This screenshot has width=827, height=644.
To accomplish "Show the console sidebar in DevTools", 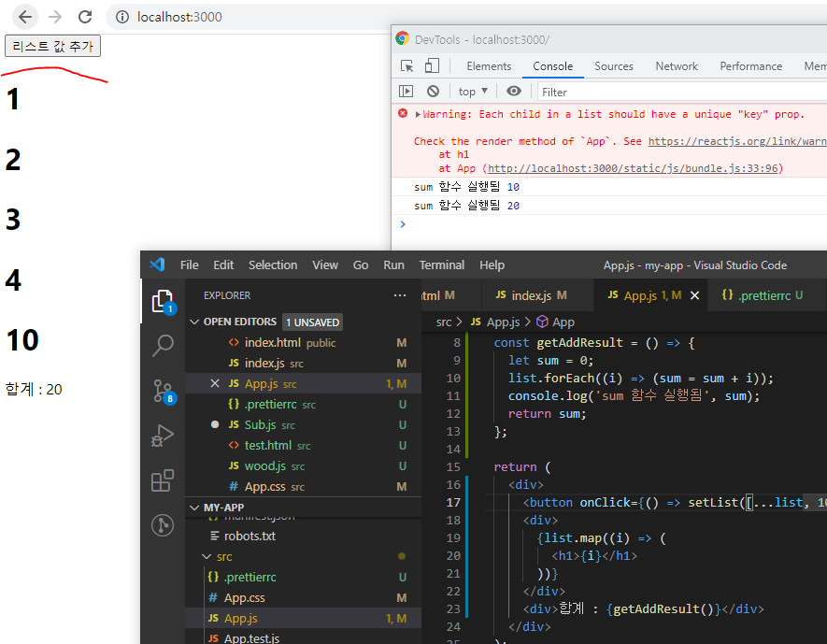I will pos(406,92).
